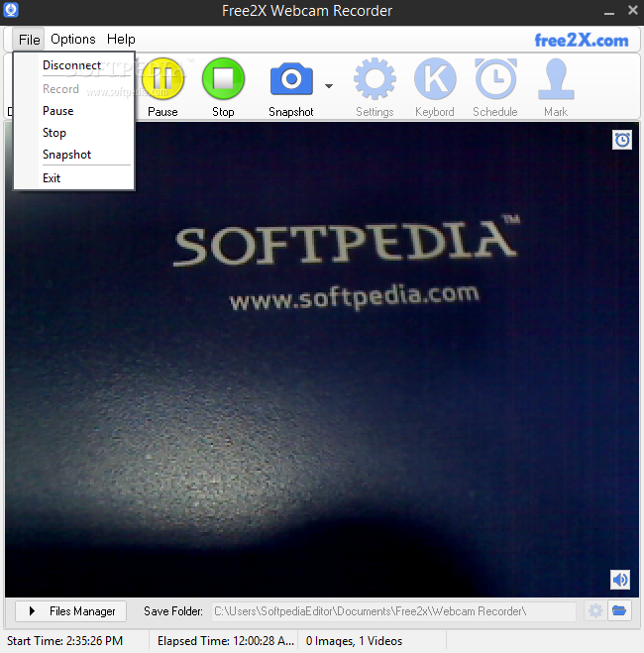The width and height of the screenshot is (644, 653).
Task: Click the green Stop recording icon
Action: pyautogui.click(x=223, y=78)
